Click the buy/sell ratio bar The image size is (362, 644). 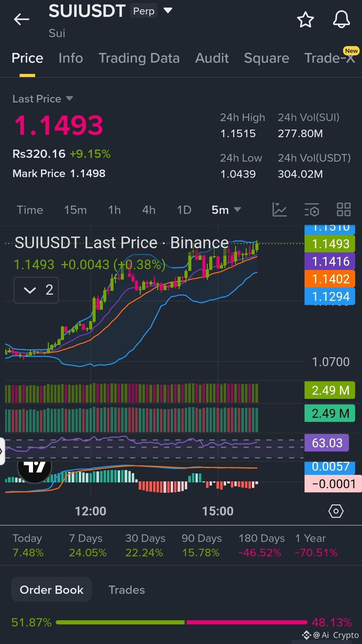181,622
